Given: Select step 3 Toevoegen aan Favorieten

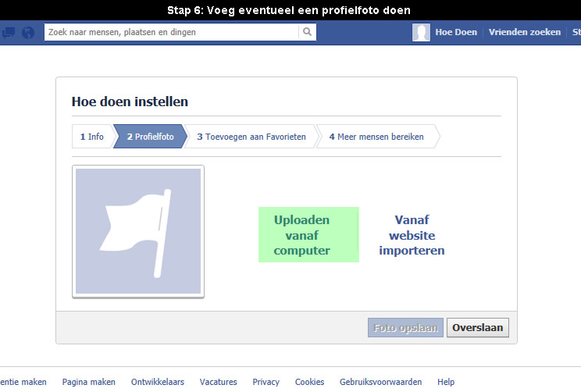Looking at the screenshot, I should point(251,137).
